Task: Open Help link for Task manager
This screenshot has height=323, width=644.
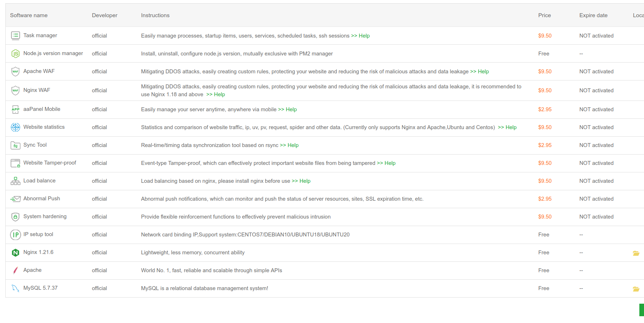Action: 360,36
